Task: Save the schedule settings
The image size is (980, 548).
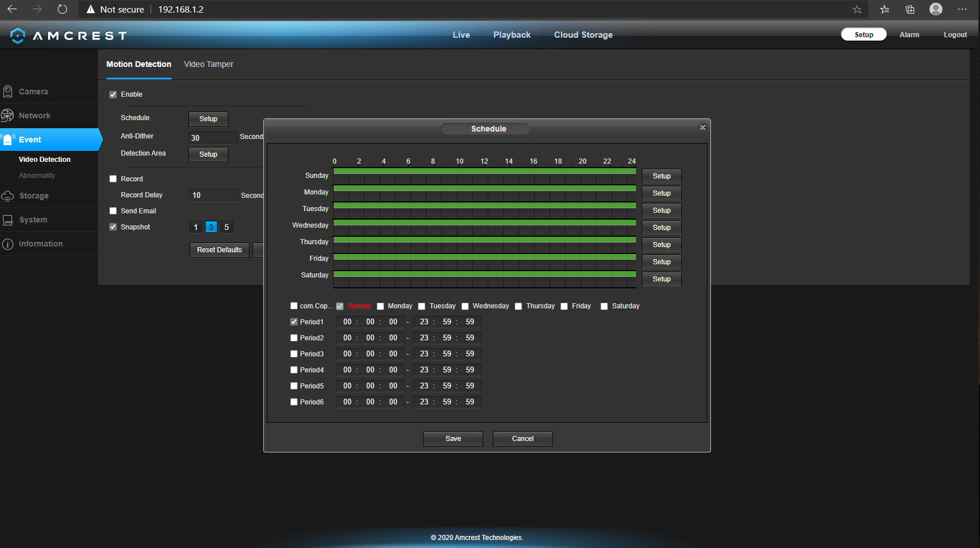Action: 453,439
